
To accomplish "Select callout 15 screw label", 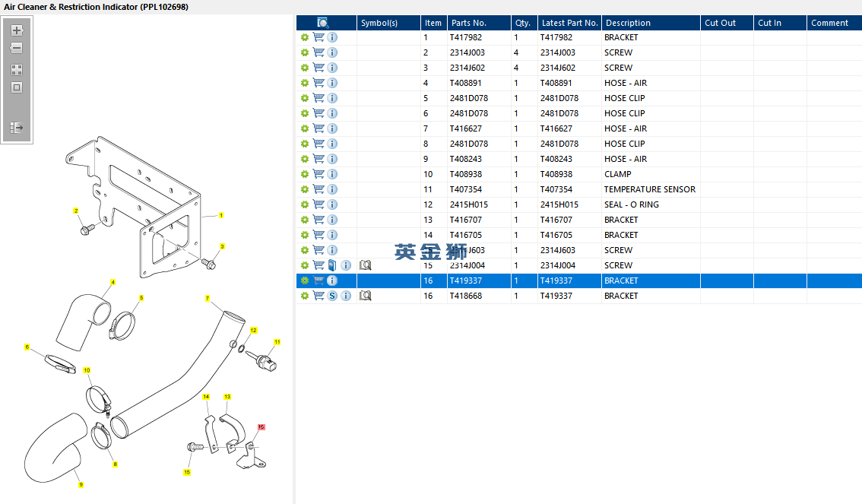I will (x=187, y=472).
